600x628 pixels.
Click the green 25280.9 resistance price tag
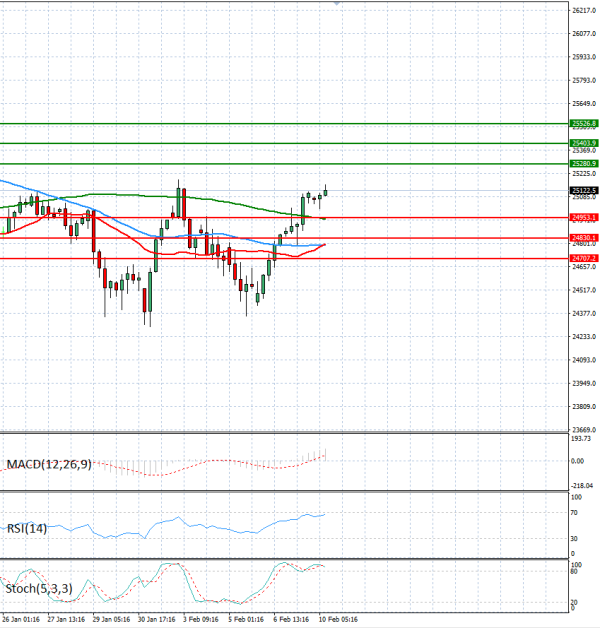[x=584, y=163]
